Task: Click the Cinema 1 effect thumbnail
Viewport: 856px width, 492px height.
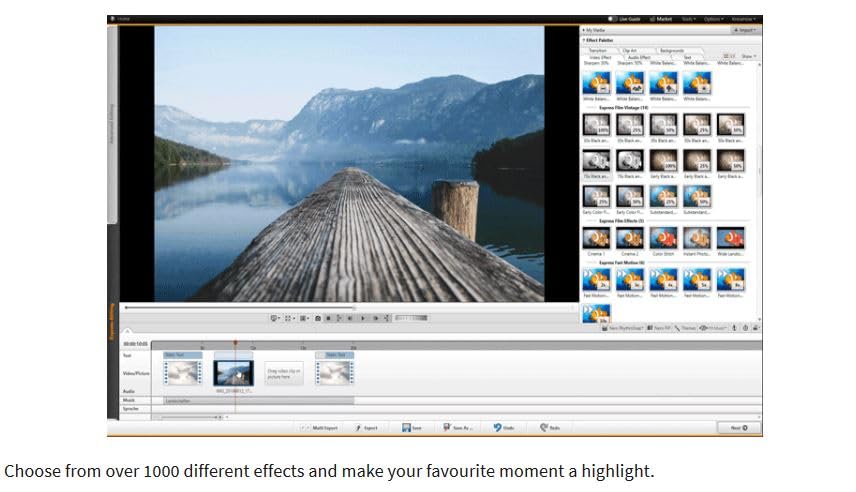Action: (x=596, y=238)
